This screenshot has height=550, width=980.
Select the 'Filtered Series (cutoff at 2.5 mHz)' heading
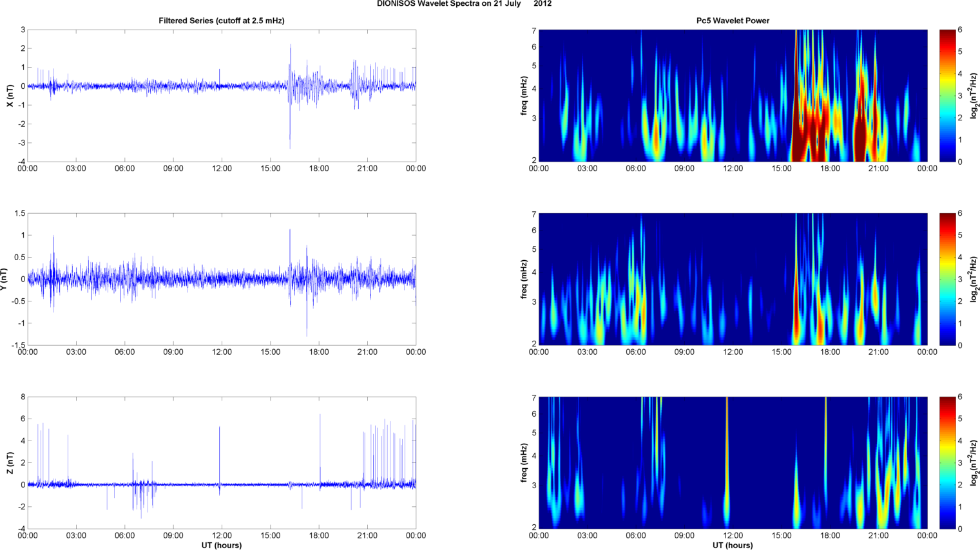click(x=222, y=21)
